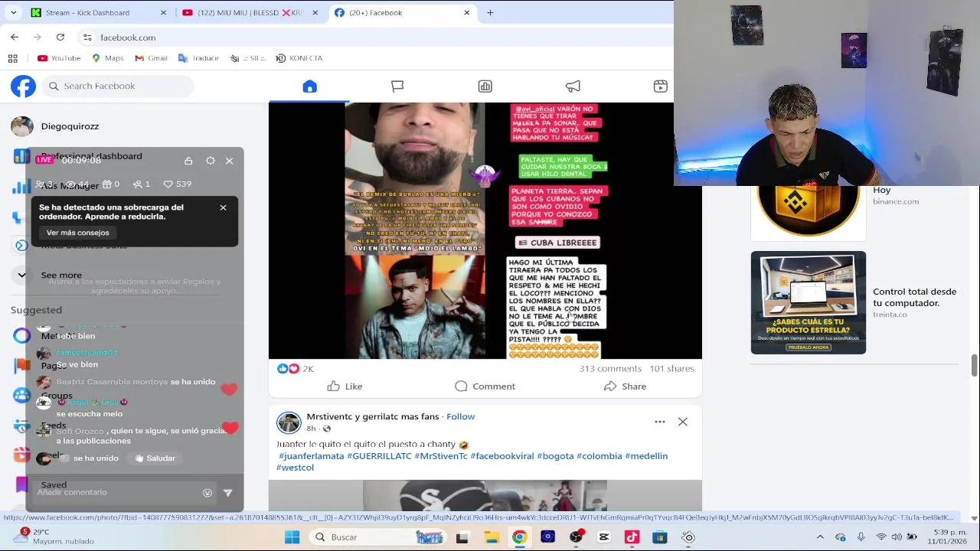Open the volume control in system tray
980x551 pixels.
tap(896, 537)
